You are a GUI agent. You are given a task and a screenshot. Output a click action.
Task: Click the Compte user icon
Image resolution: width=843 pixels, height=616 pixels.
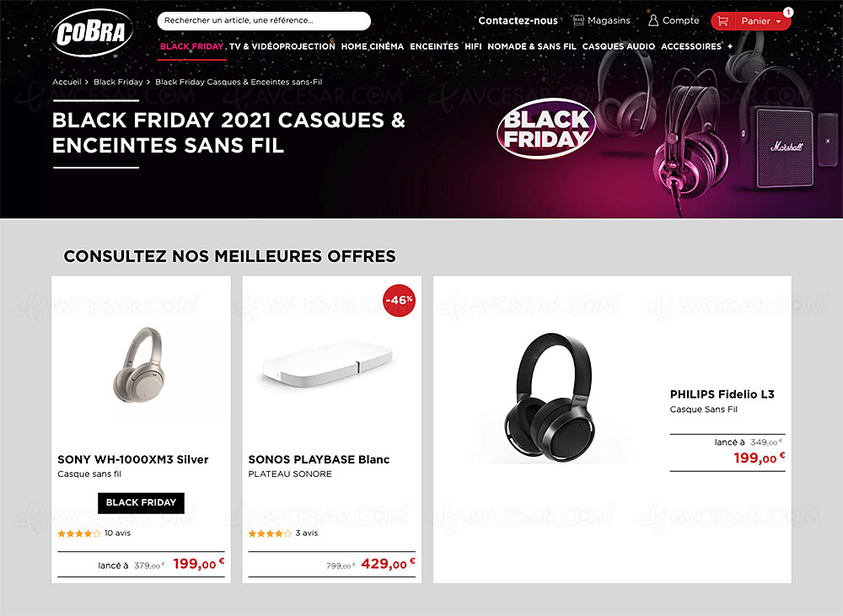pyautogui.click(x=653, y=20)
